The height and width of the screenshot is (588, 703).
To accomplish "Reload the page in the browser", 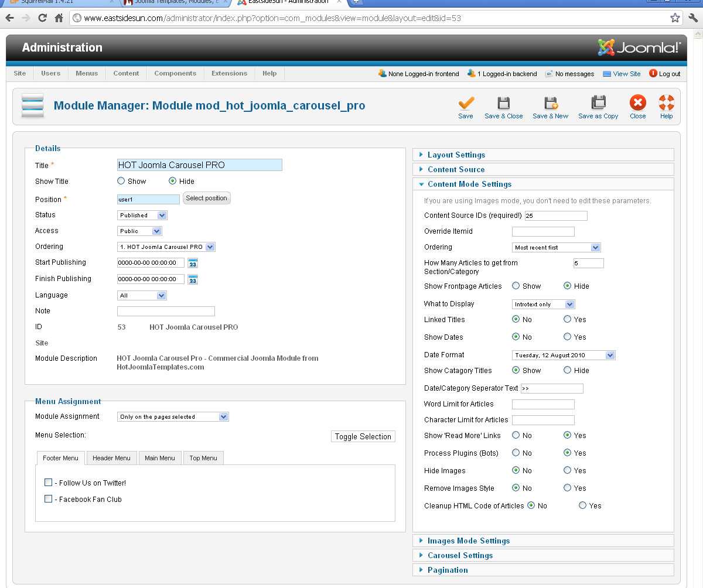I will (42, 18).
